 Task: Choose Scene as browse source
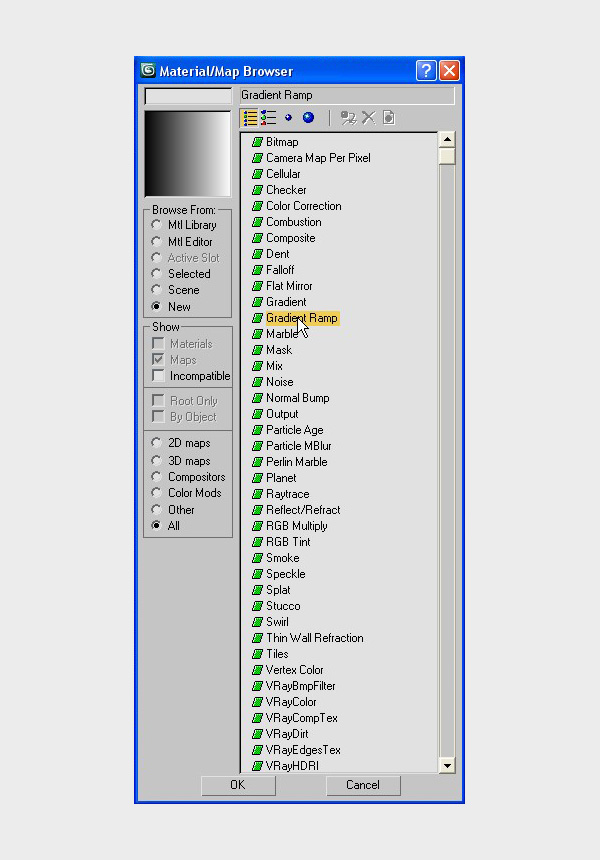157,290
